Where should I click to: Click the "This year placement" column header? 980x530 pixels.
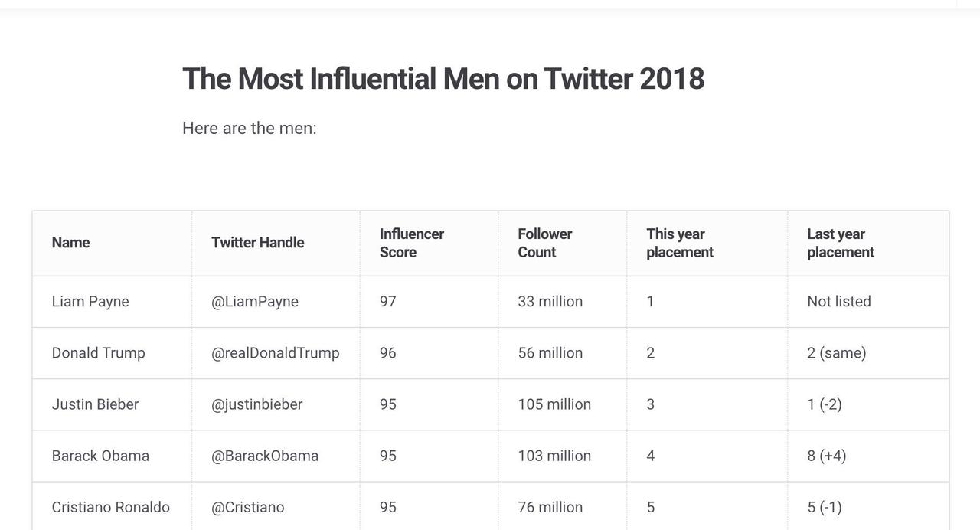679,243
